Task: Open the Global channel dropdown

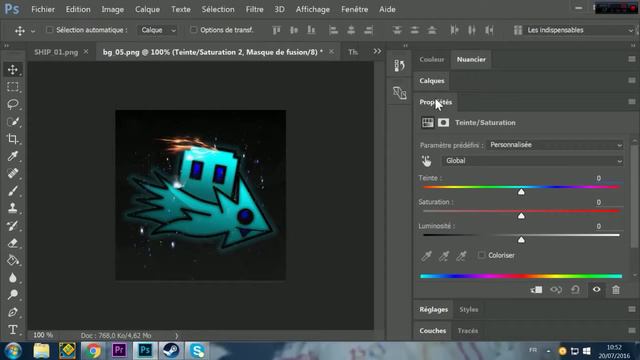Action: [533, 161]
